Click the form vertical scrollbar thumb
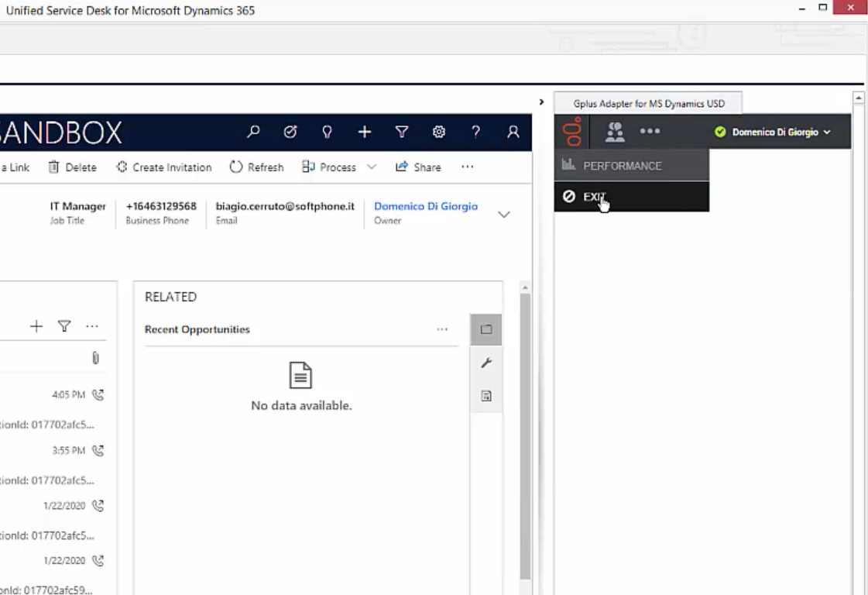Image resolution: width=868 pixels, height=595 pixels. click(525, 436)
